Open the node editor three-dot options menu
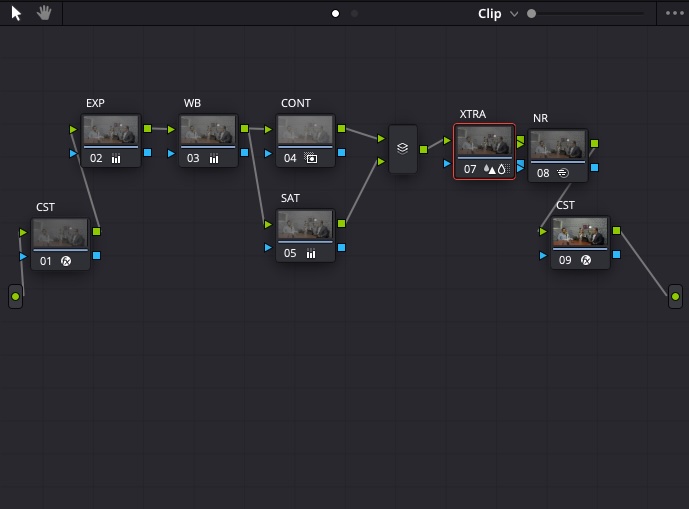The width and height of the screenshot is (689, 509). [x=674, y=13]
